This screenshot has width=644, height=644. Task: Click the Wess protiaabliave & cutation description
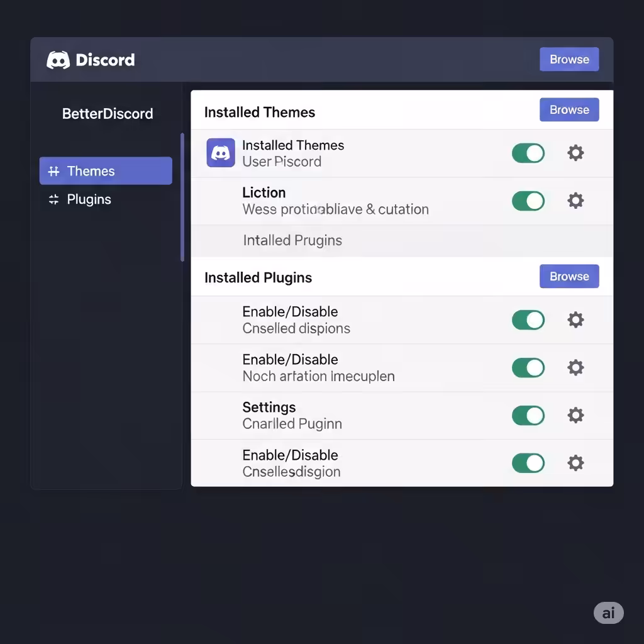pyautogui.click(x=336, y=209)
